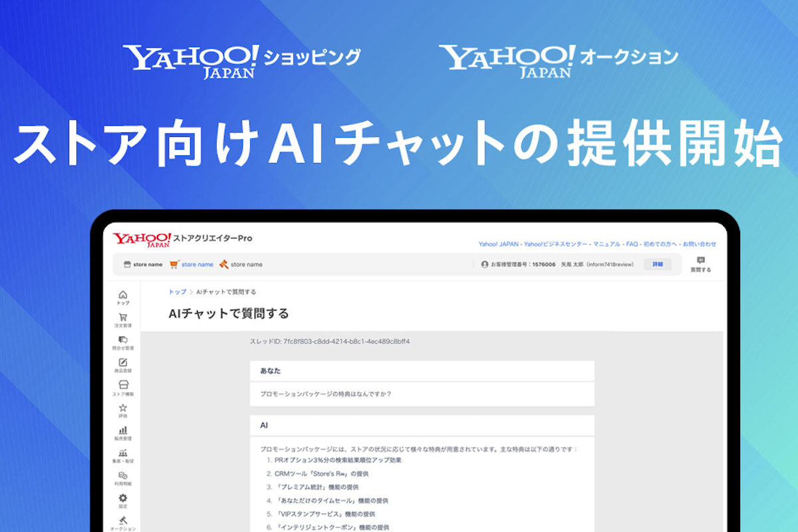
Task: Open 設定 gear icon in sidebar
Action: 122,498
